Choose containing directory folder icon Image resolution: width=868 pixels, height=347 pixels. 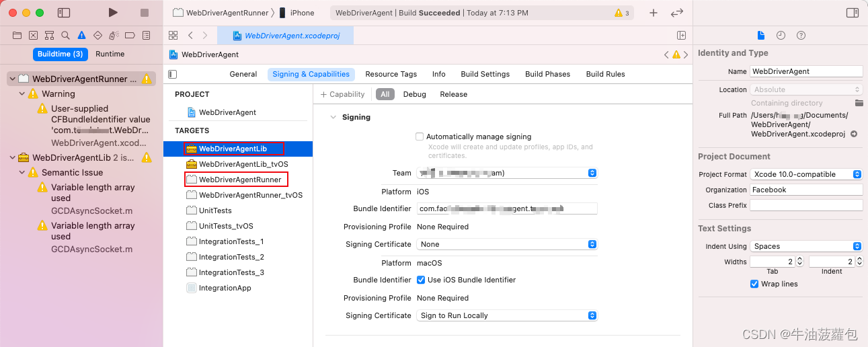point(859,103)
